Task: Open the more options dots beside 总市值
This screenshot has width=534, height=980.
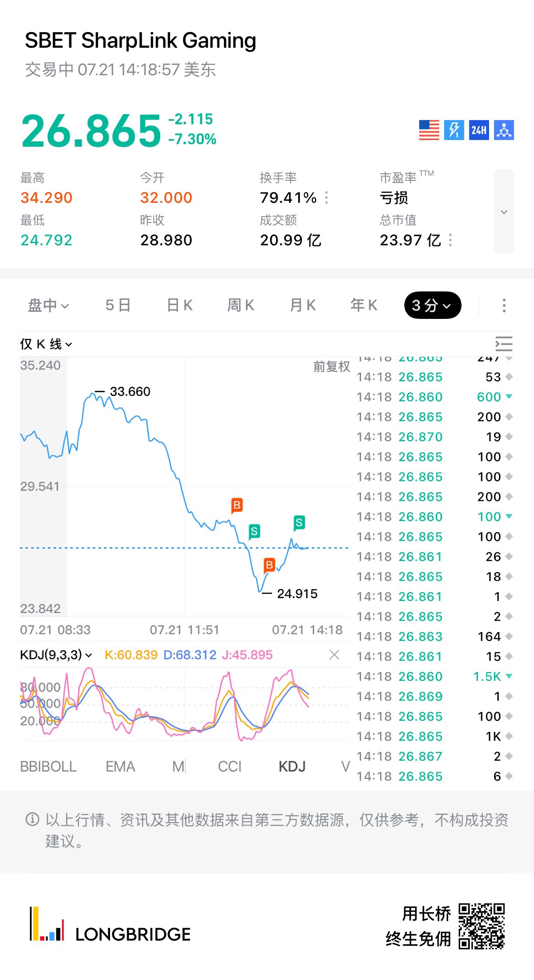Action: tap(451, 240)
